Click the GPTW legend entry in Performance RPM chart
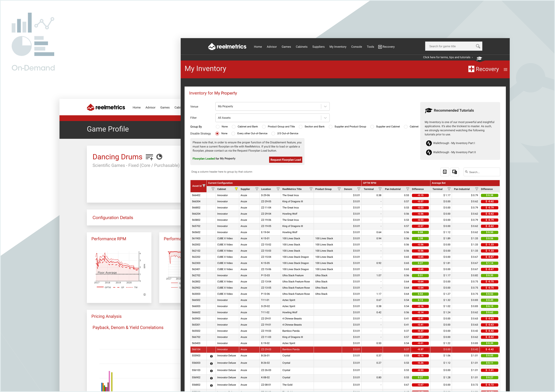555x392 pixels. [x=104, y=287]
